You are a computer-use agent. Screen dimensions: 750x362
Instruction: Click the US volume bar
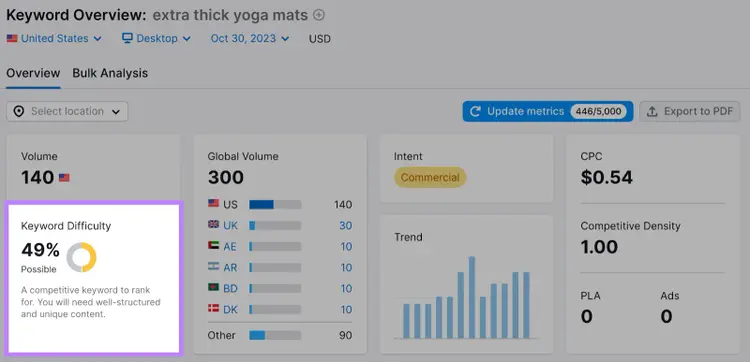[275, 205]
